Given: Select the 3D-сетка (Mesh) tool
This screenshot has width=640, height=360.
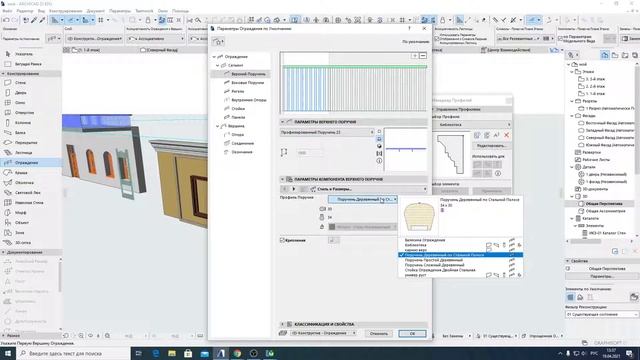Looking at the screenshot, I should 23,242.
